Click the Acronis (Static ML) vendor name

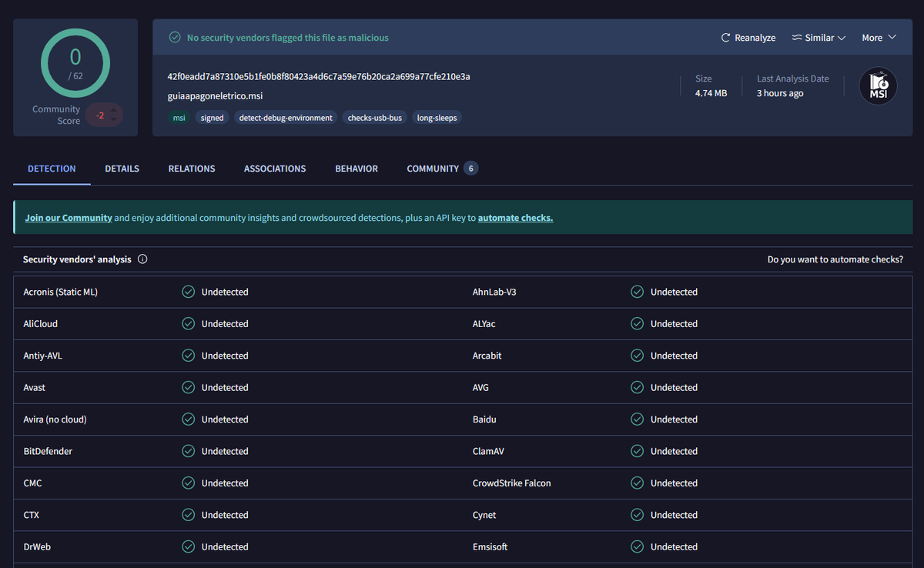click(60, 292)
